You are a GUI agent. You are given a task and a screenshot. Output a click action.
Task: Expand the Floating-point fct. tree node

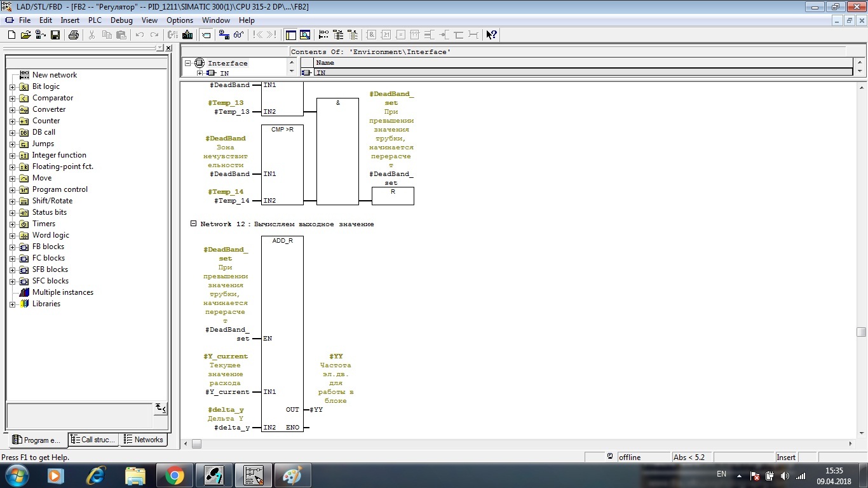12,166
